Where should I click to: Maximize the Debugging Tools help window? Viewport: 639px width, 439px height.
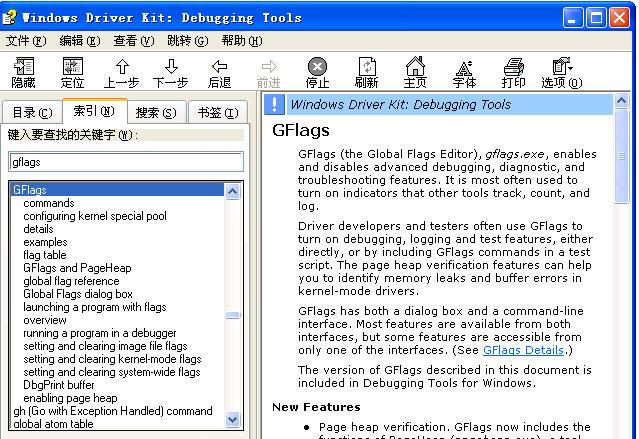pos(596,18)
